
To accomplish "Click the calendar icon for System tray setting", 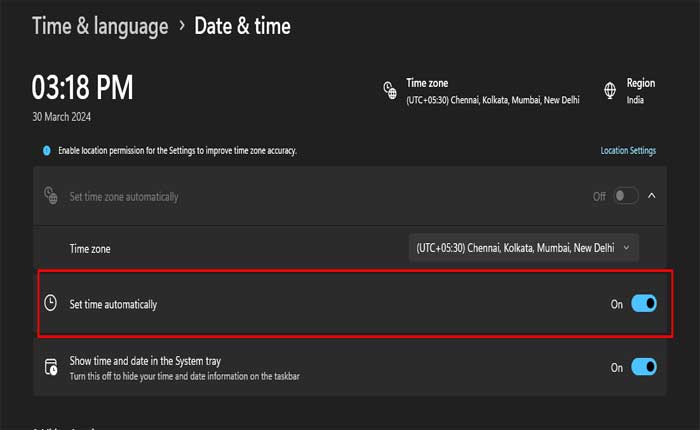I will tap(51, 368).
